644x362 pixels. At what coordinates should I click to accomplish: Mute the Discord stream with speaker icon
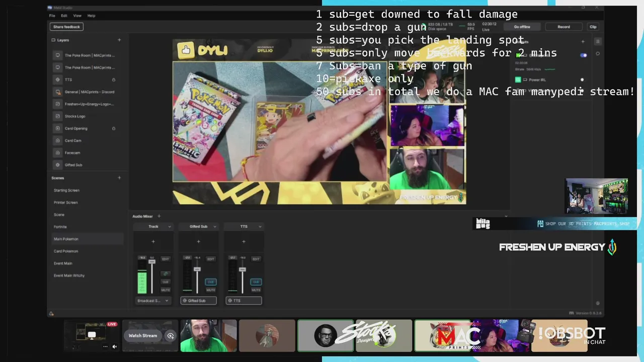click(x=114, y=346)
